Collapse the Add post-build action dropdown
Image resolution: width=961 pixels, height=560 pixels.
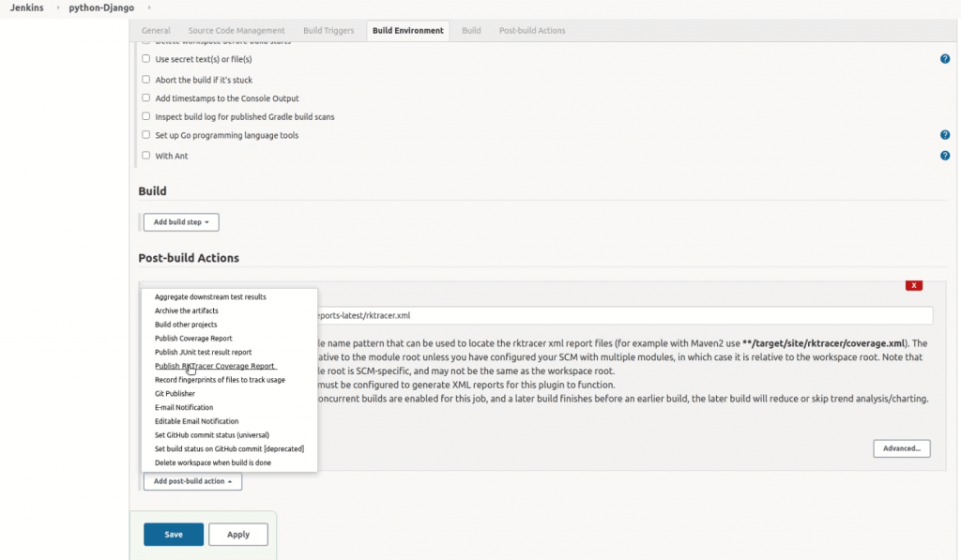(192, 481)
